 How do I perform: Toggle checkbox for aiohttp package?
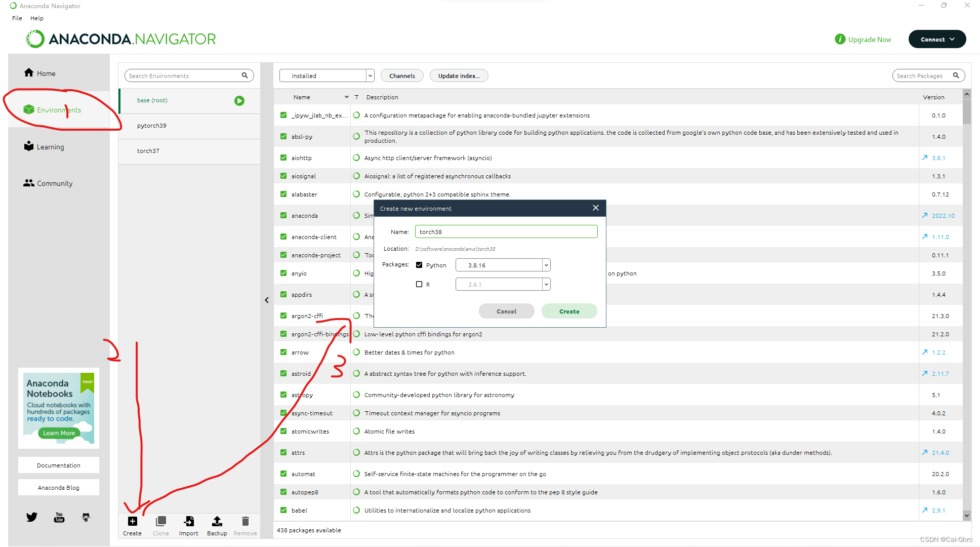coord(283,158)
